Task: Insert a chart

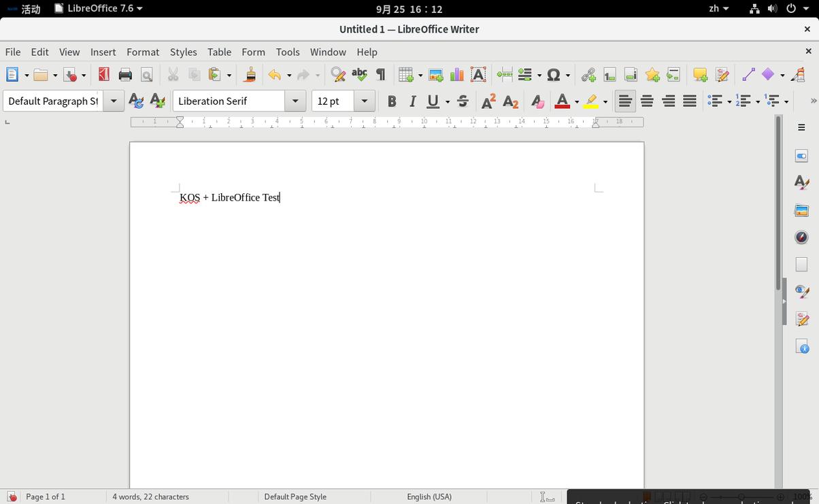Action: click(456, 75)
